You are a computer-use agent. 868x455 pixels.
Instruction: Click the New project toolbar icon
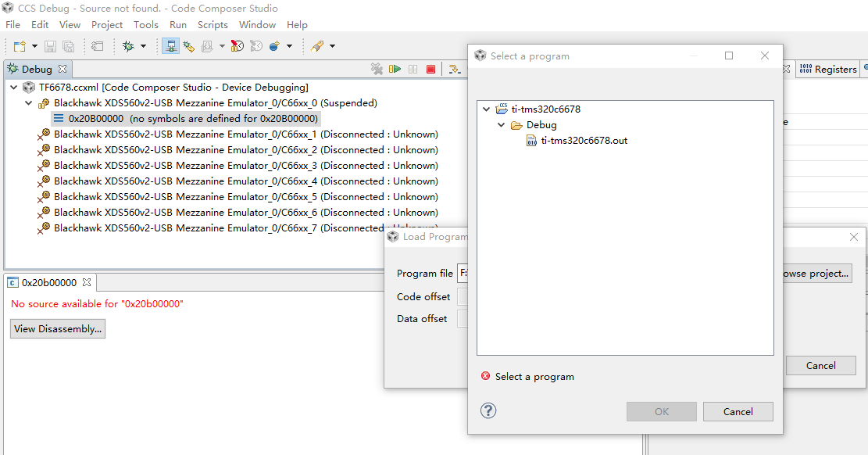[19, 47]
